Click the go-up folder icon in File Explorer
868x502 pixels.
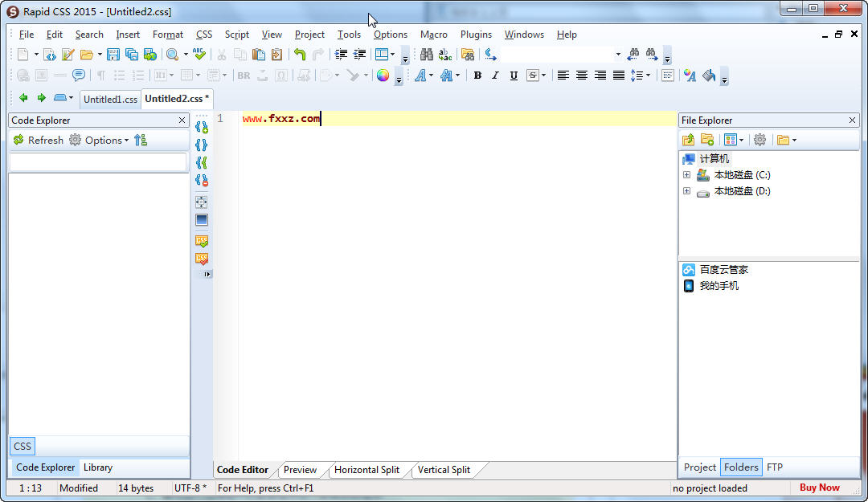coord(688,140)
